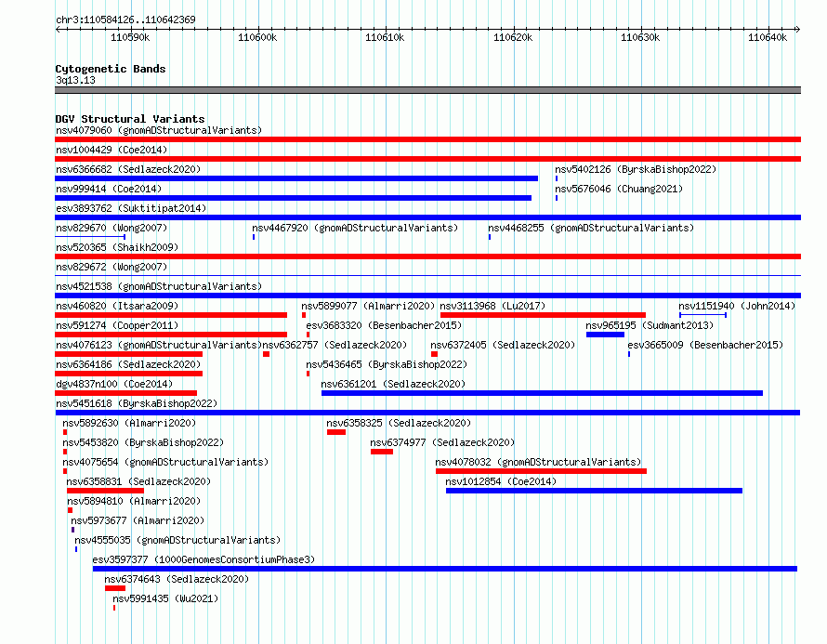This screenshot has height=644, width=827.
Task: Click nsv6361201 (Sedlazeck2020) label
Action: (x=393, y=384)
